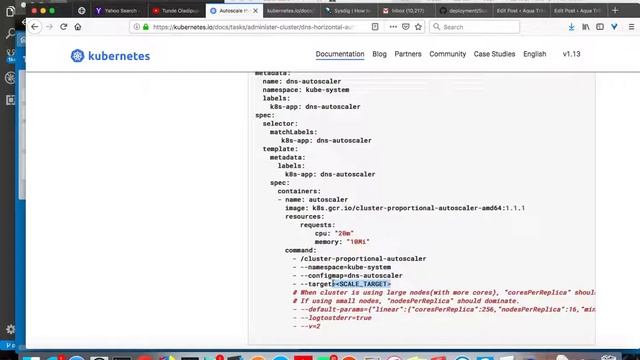The image size is (640, 360).
Task: Click the green padlock security icon
Action: [x=146, y=27]
